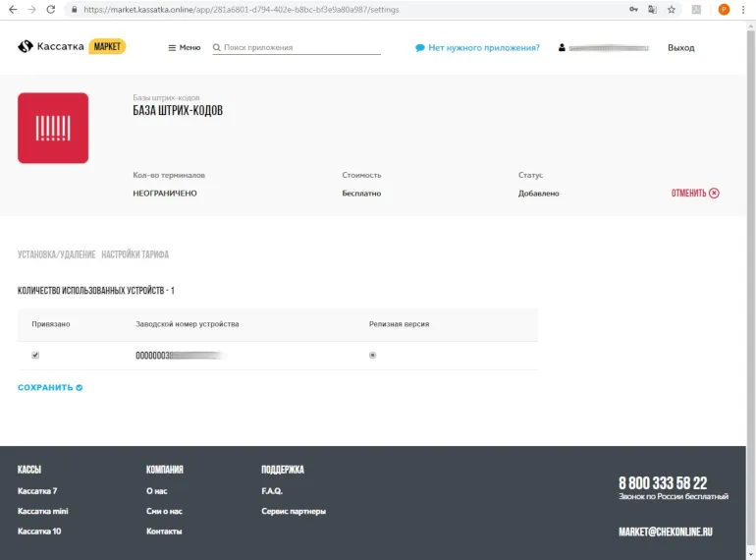The height and width of the screenshot is (560, 756).
Task: Switch to НАСТРОЙКИ ТАРИФА tab
Action: click(135, 254)
